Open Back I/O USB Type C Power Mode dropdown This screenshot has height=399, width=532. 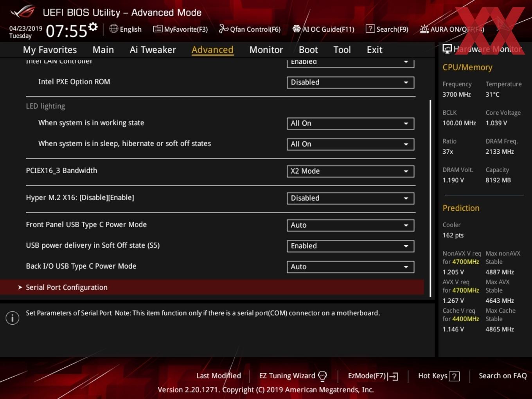click(x=350, y=267)
